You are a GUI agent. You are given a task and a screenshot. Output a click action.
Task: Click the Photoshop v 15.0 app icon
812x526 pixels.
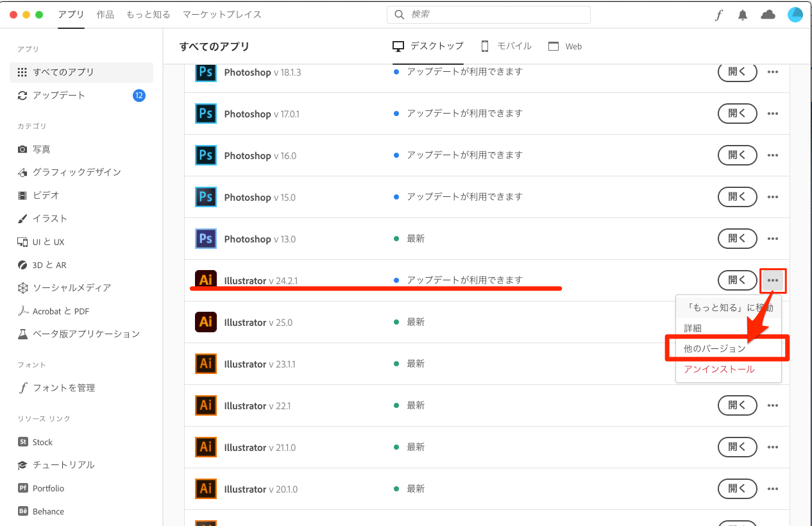[x=205, y=197]
